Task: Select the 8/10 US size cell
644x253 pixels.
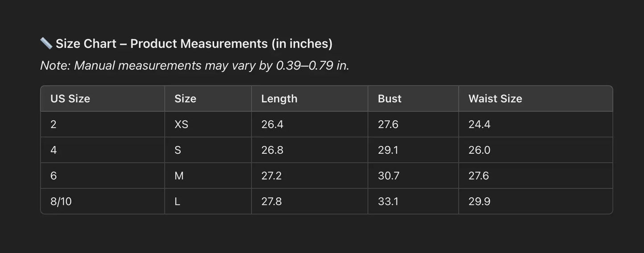Action: pyautogui.click(x=61, y=202)
